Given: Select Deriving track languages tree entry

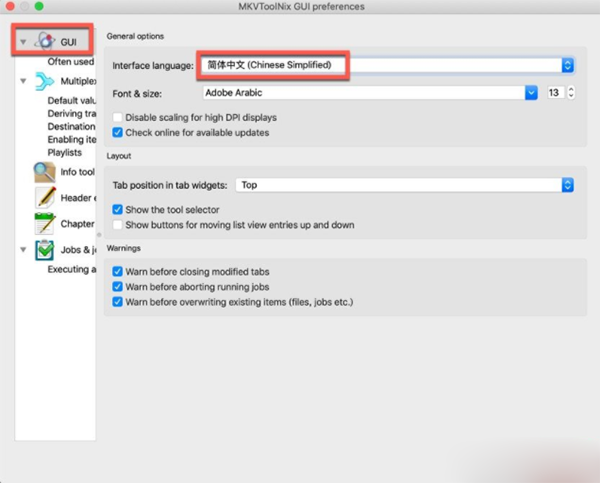Looking at the screenshot, I should point(72,113).
